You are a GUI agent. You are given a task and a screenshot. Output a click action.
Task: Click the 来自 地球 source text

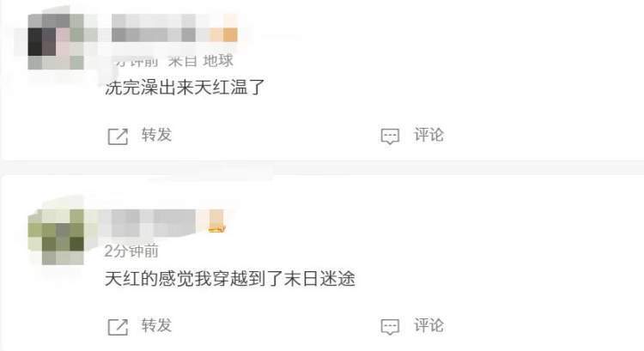click(x=201, y=60)
